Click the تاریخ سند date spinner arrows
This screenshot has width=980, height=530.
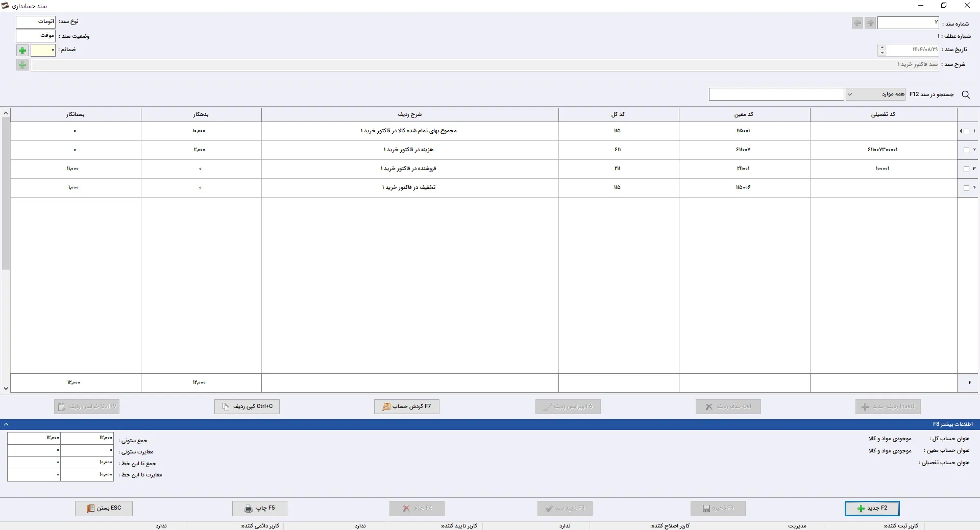(x=882, y=50)
